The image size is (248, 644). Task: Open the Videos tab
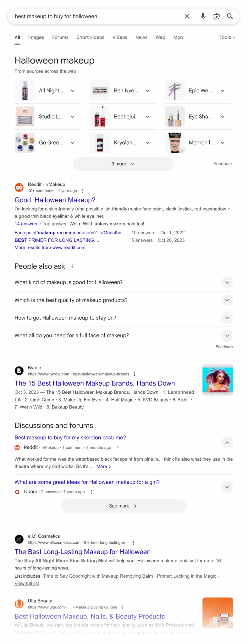(120, 37)
